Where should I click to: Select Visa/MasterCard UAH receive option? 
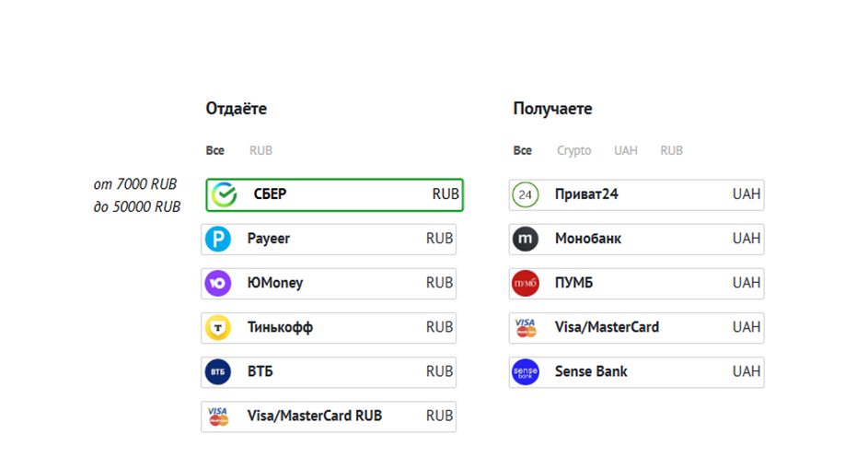(x=637, y=328)
